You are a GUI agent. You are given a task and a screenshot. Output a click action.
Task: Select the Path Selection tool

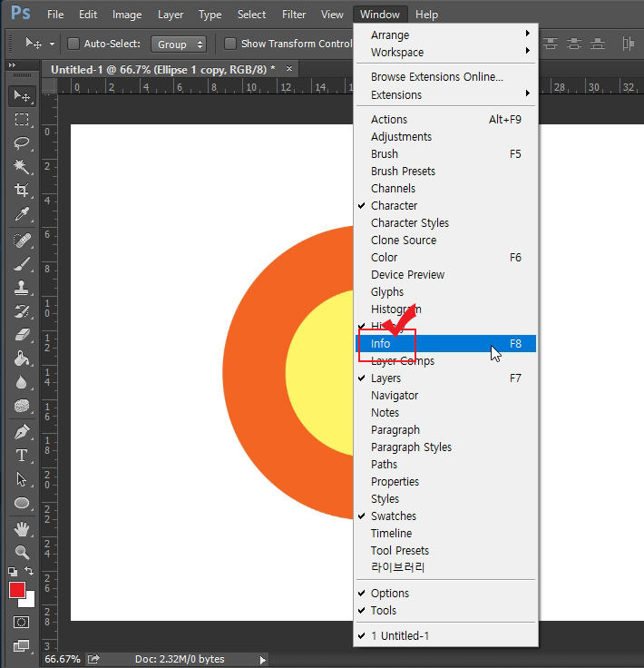[x=22, y=479]
